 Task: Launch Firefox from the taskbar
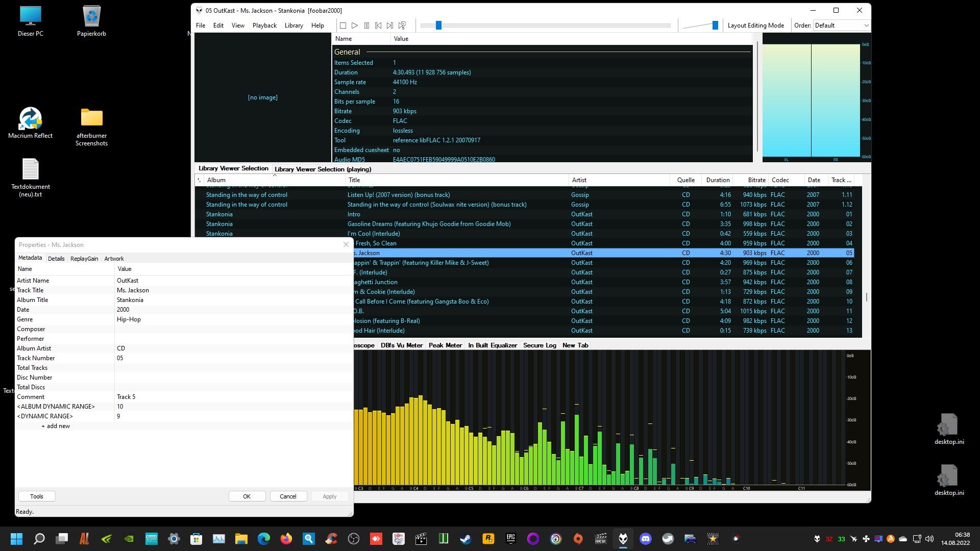[x=286, y=539]
